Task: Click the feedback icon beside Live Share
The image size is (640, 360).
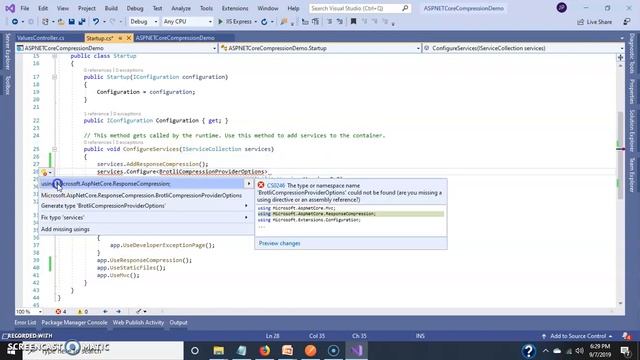Action: [x=627, y=22]
